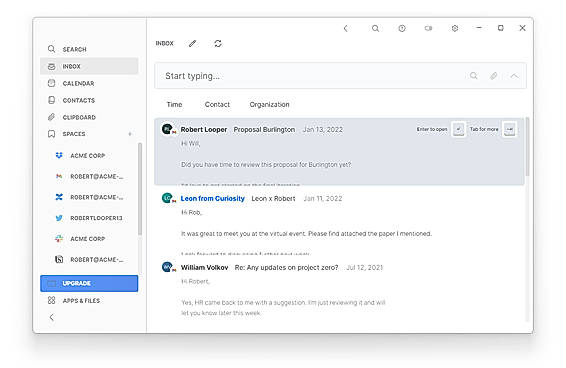Click Robert Looper's avatar

tap(167, 129)
